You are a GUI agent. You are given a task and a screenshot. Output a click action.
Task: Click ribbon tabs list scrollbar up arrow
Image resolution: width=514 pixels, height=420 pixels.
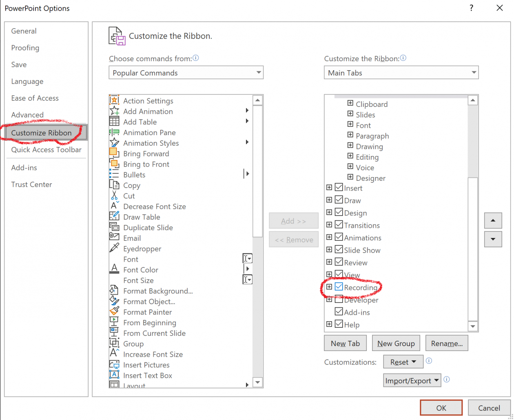[473, 100]
